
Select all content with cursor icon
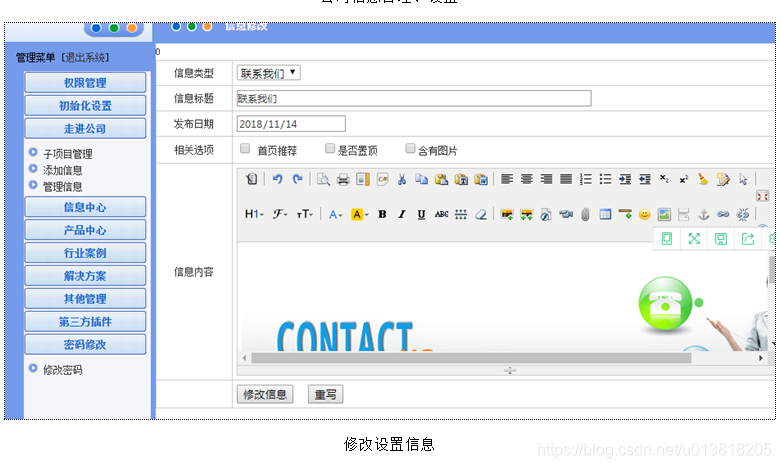tap(743, 179)
